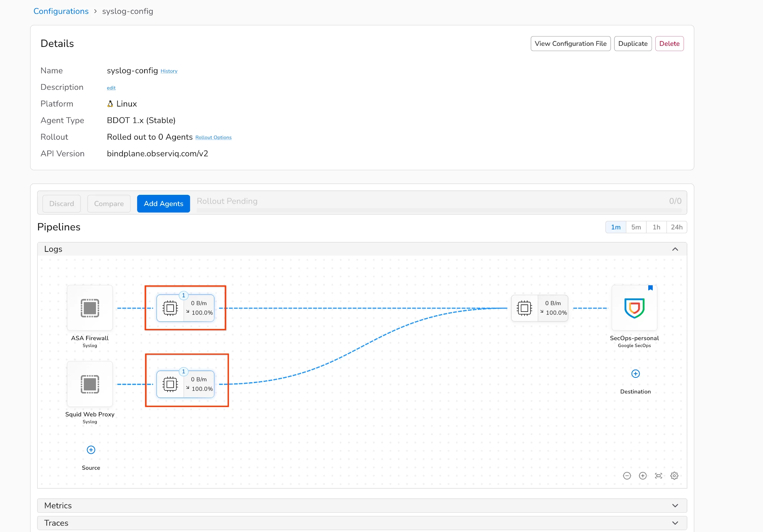Fit pipeline view to screen
This screenshot has height=532, width=763.
[x=659, y=476]
